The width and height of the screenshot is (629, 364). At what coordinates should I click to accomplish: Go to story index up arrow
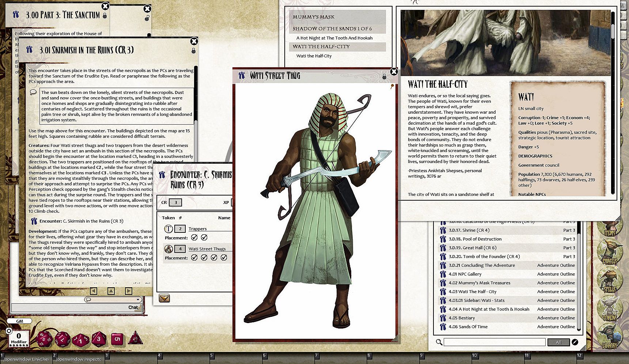(111, 291)
